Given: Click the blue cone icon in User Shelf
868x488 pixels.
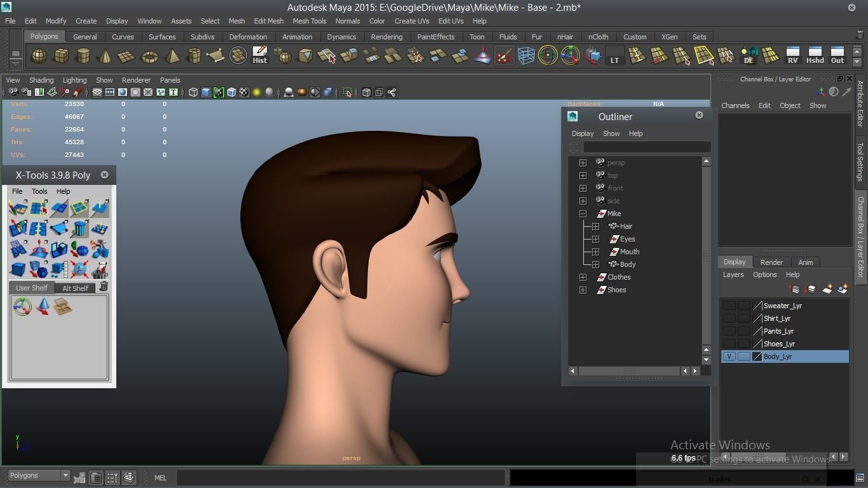Looking at the screenshot, I should 43,307.
